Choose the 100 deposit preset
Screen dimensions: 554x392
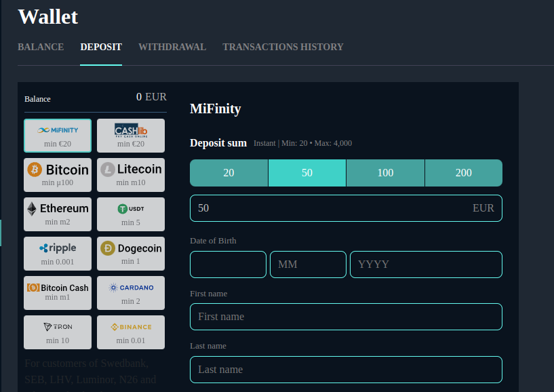[x=385, y=173]
